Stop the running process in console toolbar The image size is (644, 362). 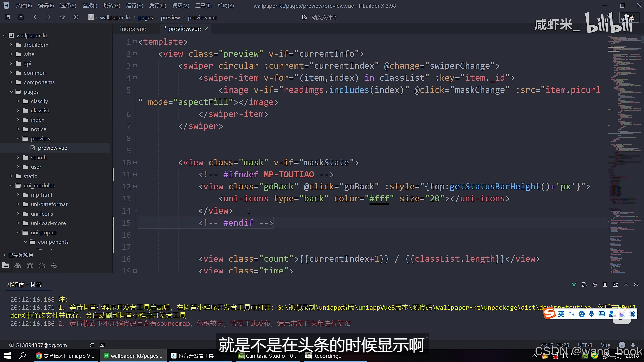coord(605,285)
